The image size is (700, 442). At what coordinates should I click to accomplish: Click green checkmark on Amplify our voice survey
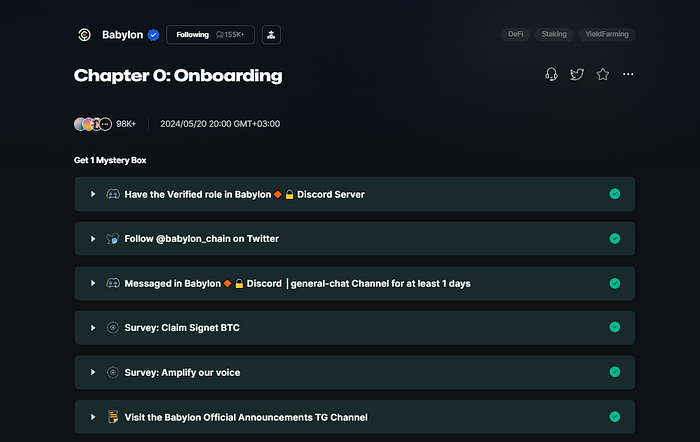click(615, 372)
